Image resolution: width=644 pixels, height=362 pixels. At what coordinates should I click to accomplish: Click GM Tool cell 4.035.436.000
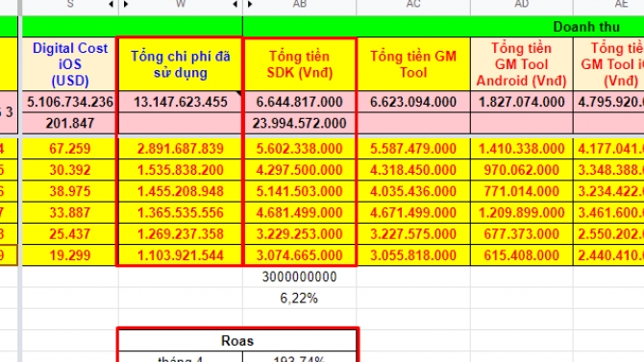point(413,191)
